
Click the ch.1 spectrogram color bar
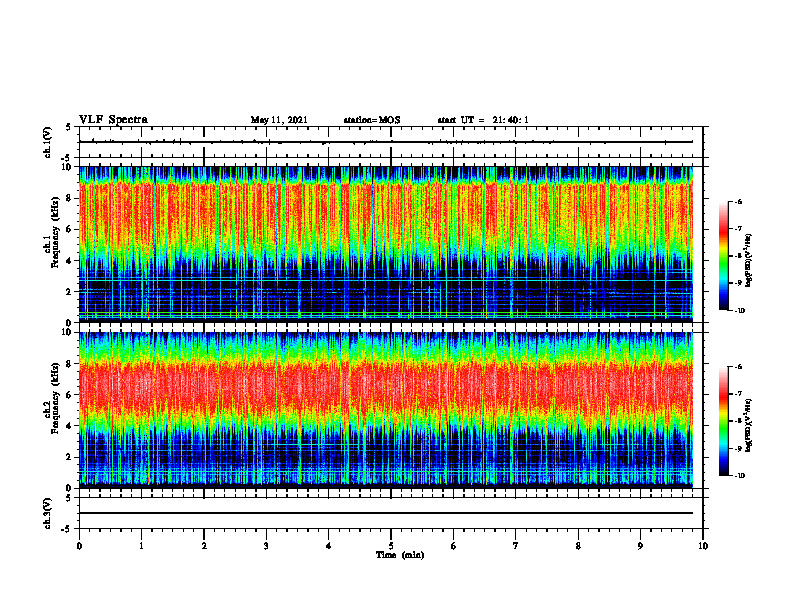click(x=724, y=256)
